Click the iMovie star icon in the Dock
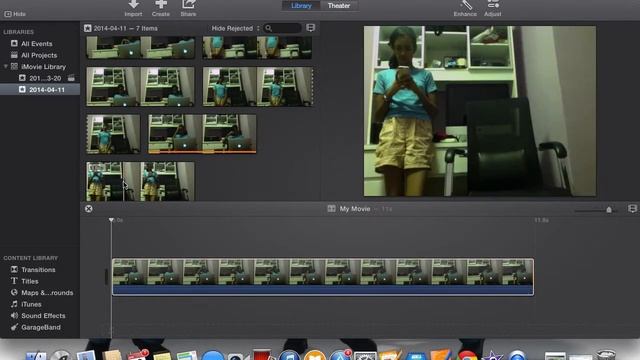The image size is (640, 360). (x=493, y=356)
